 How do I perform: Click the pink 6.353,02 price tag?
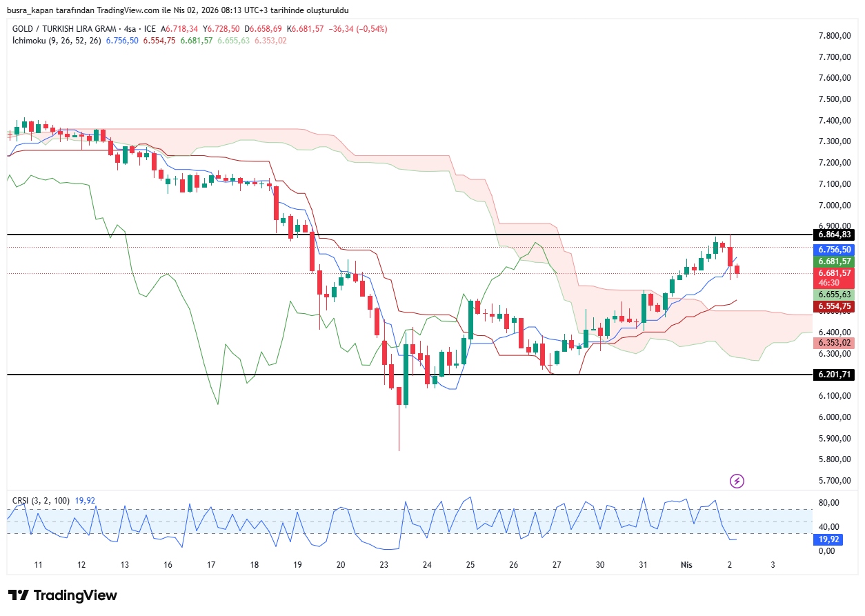833,343
